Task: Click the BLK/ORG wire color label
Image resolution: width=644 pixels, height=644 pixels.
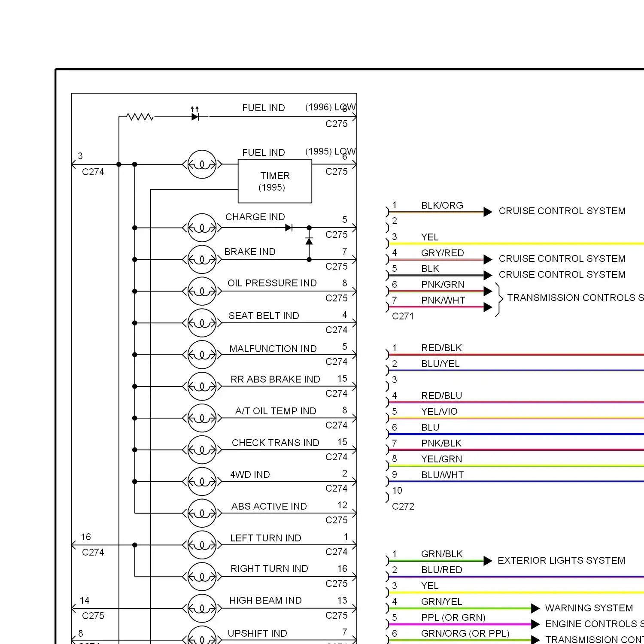Action: point(442,205)
